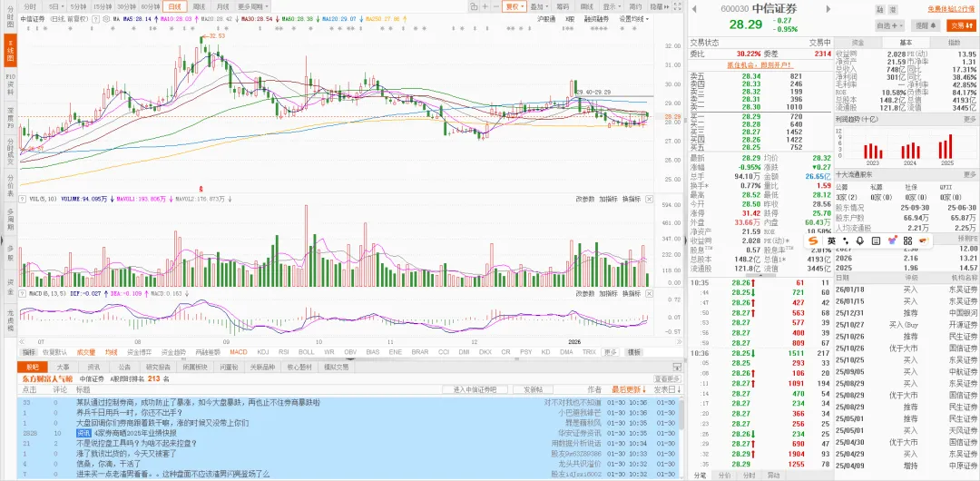The width and height of the screenshot is (980, 481).
Task: Open MA settings gear icon
Action: [x=106, y=19]
